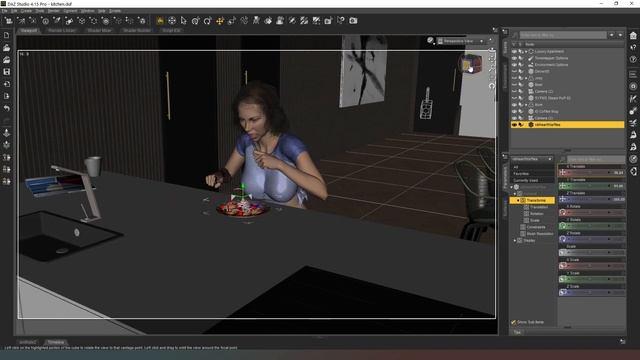Click the round help icon in the right sidebar
640x360 pixels.
633,60
